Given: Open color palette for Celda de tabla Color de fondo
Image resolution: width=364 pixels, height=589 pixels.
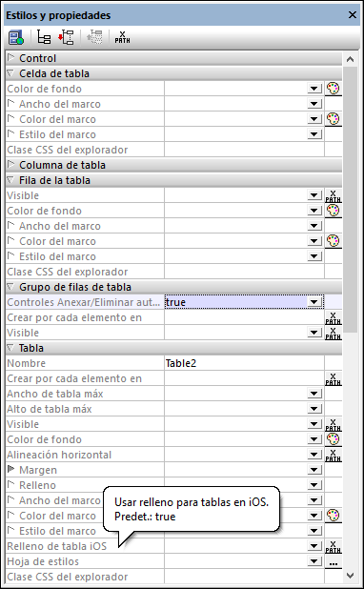Looking at the screenshot, I should point(333,89).
